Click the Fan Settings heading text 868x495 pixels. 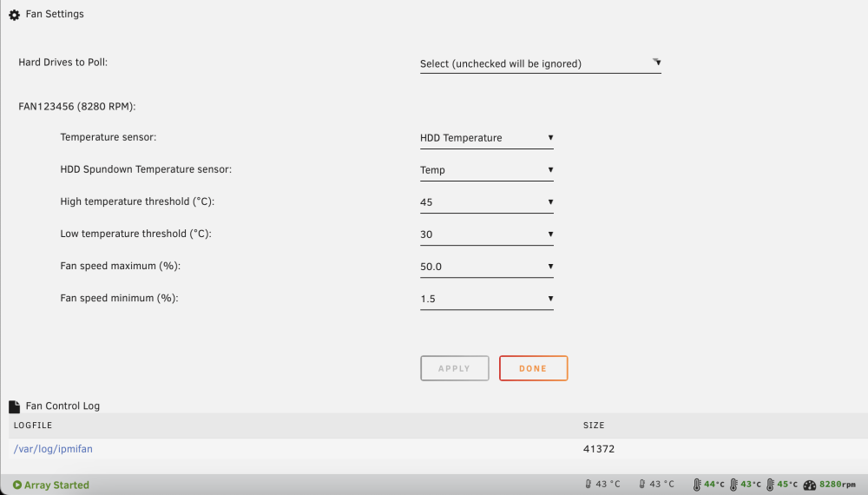coord(55,14)
